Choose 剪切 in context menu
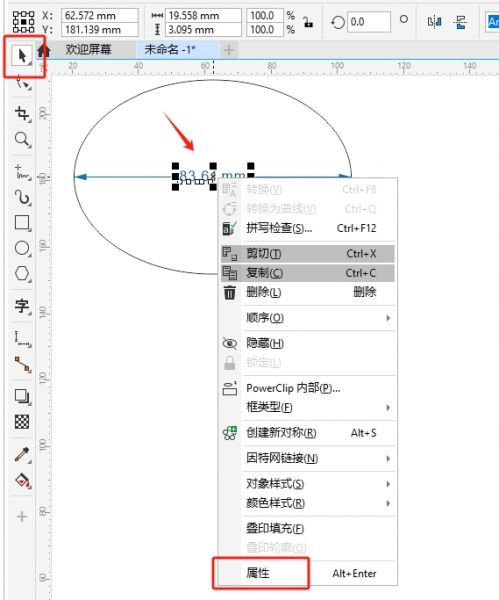Image resolution: width=499 pixels, height=600 pixels. click(308, 253)
